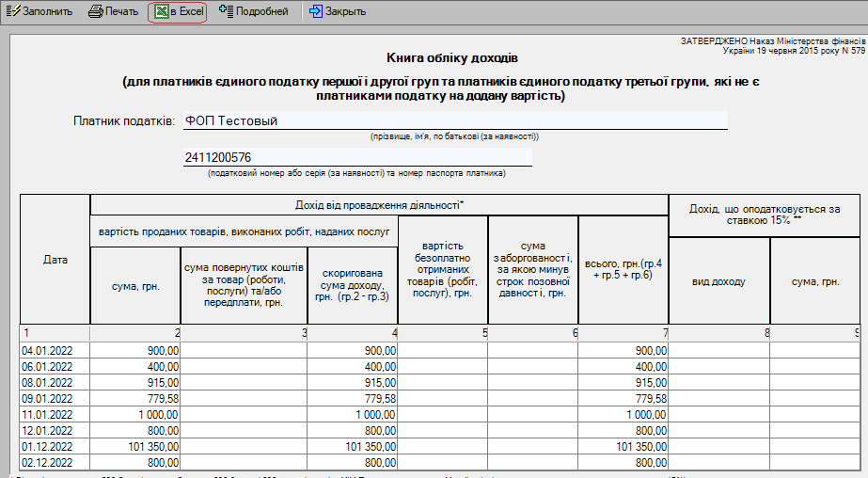Screen dimensions: 868x478
Task: Click the date cell 12.01.2022
Action: pyautogui.click(x=55, y=430)
